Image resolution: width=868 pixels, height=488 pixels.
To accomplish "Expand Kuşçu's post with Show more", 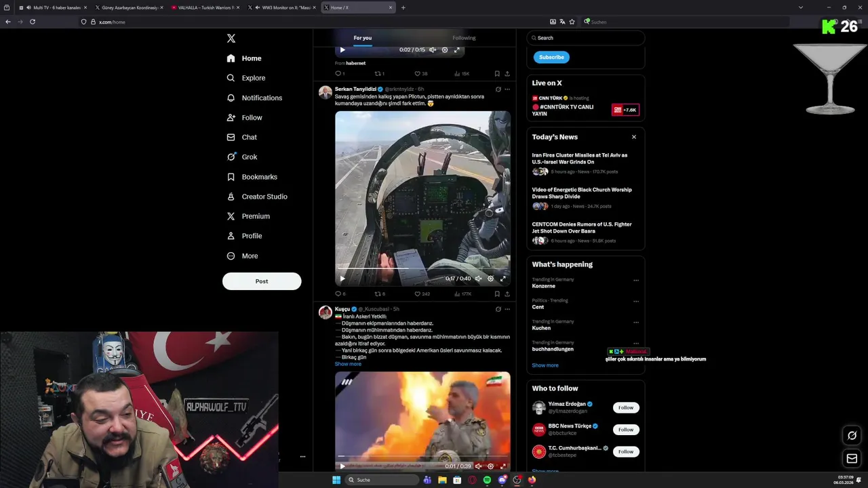I will 348,364.
